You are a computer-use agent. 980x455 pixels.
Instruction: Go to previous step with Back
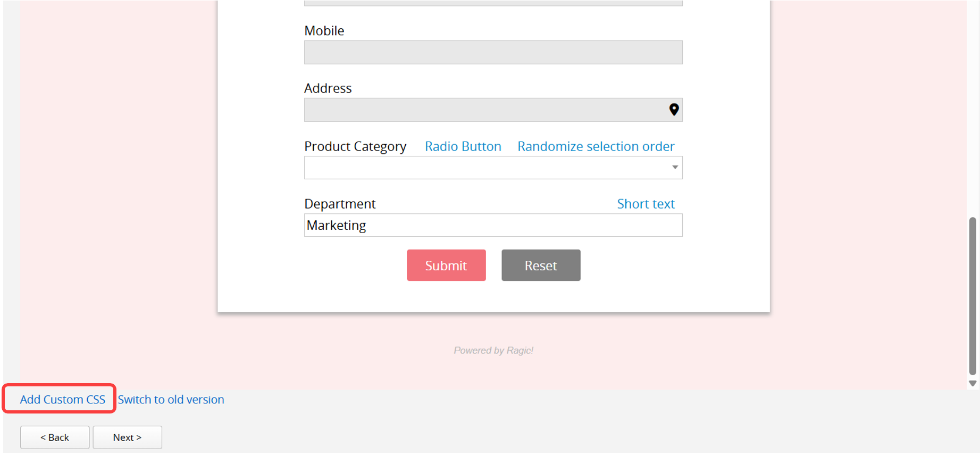tap(55, 437)
